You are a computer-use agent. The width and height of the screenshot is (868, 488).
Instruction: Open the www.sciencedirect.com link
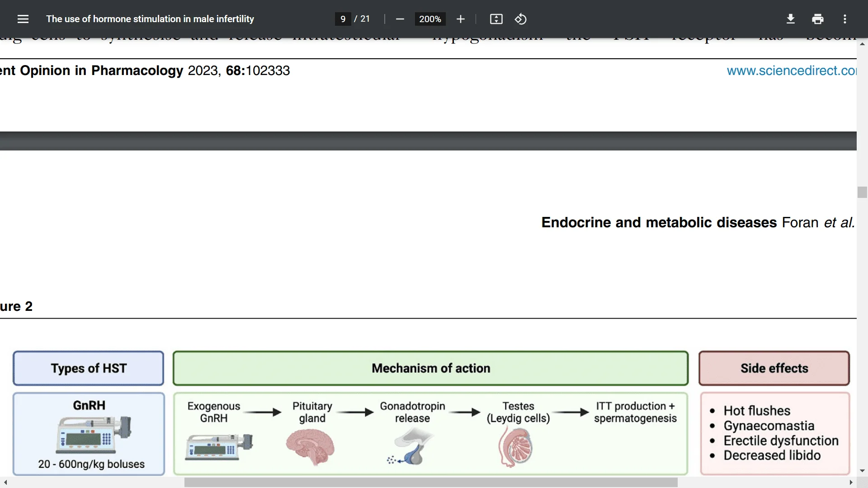pyautogui.click(x=791, y=71)
